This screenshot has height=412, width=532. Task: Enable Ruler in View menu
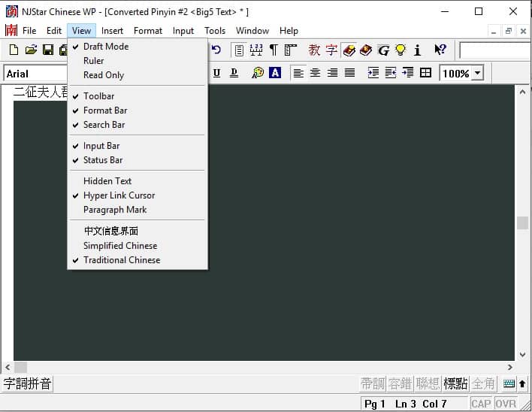(138, 61)
